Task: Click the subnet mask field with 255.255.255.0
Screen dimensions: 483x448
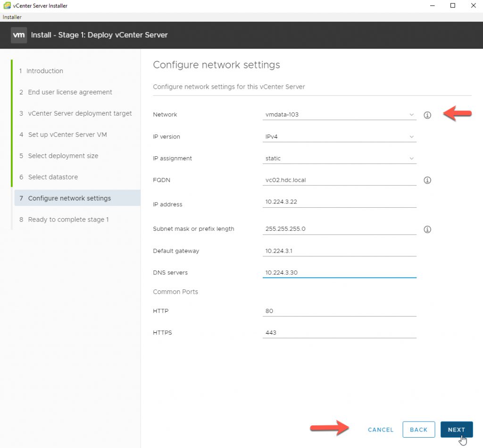Action: 340,229
